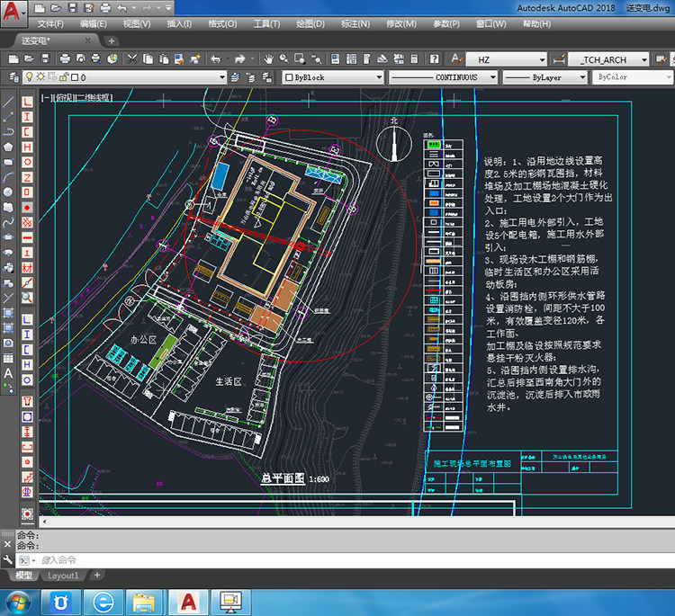This screenshot has width=675, height=616.
Task: Activate the Pan hand tool
Action: (268, 59)
